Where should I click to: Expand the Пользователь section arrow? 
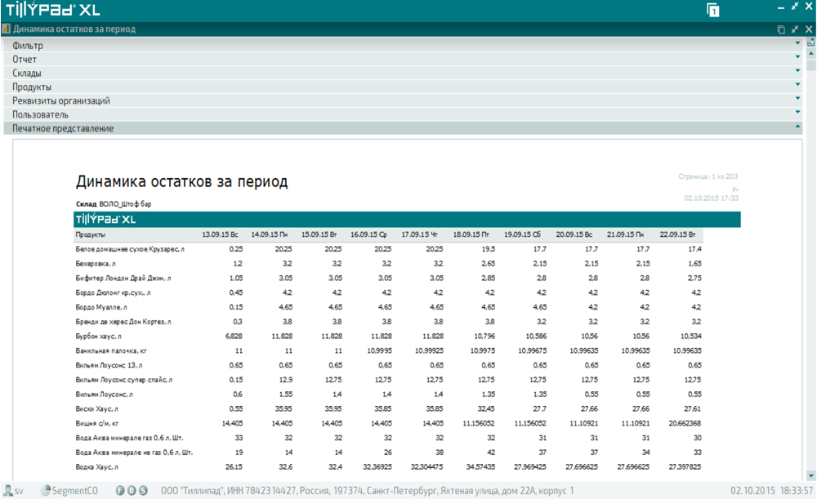tap(797, 114)
